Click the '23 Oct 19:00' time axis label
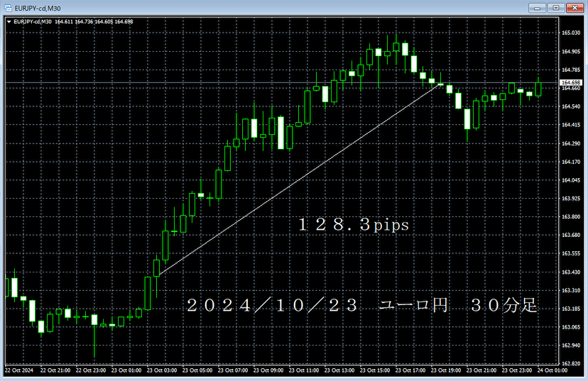 tap(446, 370)
